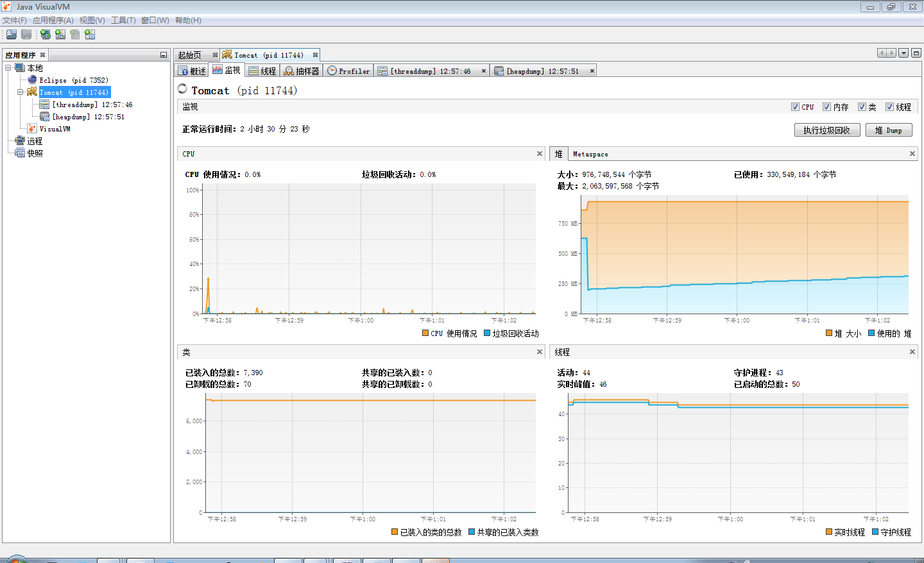Switch to the 概述 overview tab
The width and height of the screenshot is (924, 563).
pyautogui.click(x=192, y=71)
